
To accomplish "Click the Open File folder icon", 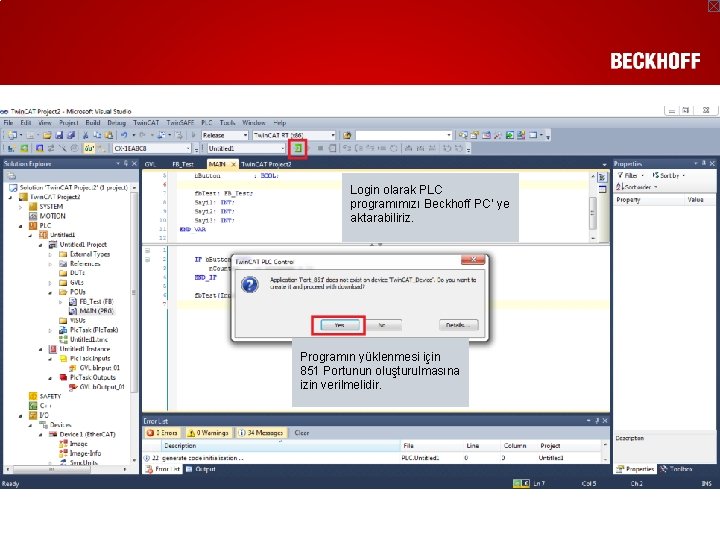I will click(x=47, y=135).
